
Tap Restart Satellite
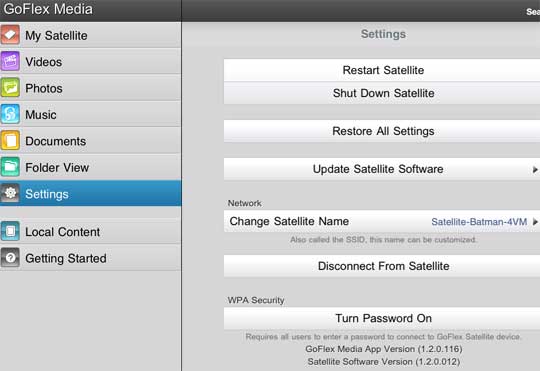382,70
